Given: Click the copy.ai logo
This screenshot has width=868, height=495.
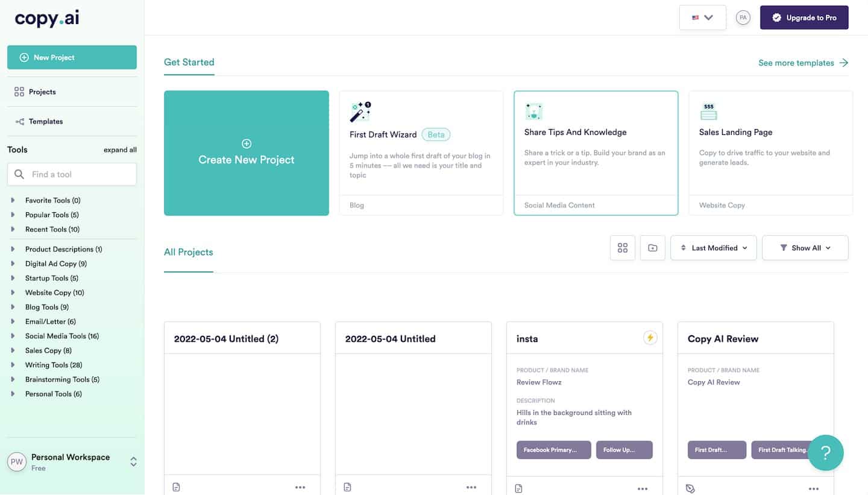Looking at the screenshot, I should tap(46, 19).
